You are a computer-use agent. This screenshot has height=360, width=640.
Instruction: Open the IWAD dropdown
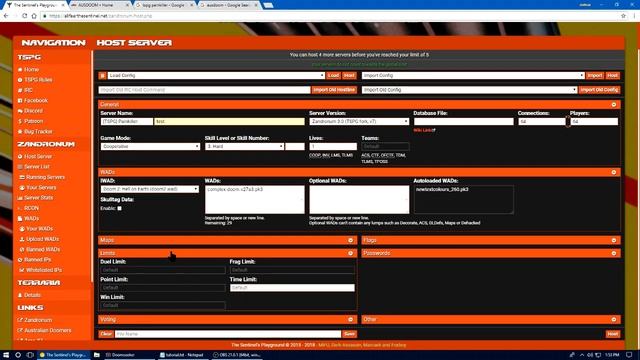point(150,189)
